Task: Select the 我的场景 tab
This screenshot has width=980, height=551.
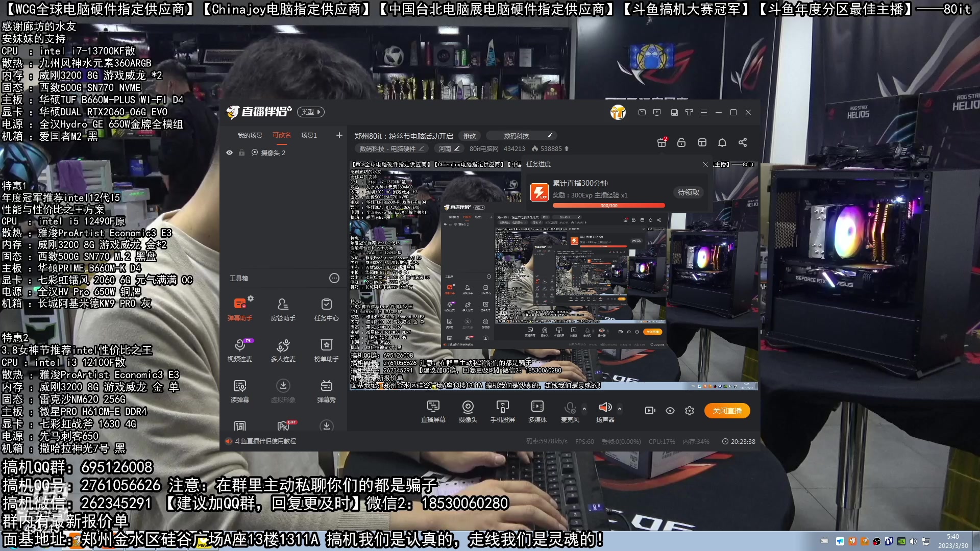Action: 250,135
